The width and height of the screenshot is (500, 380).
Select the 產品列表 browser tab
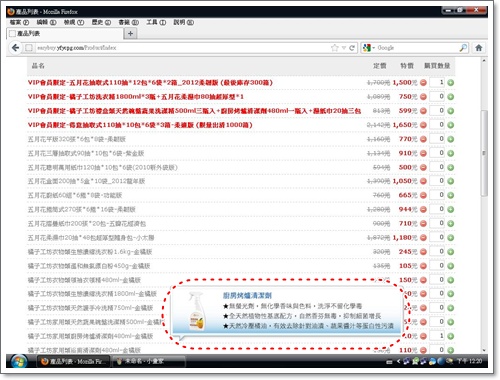pos(65,33)
